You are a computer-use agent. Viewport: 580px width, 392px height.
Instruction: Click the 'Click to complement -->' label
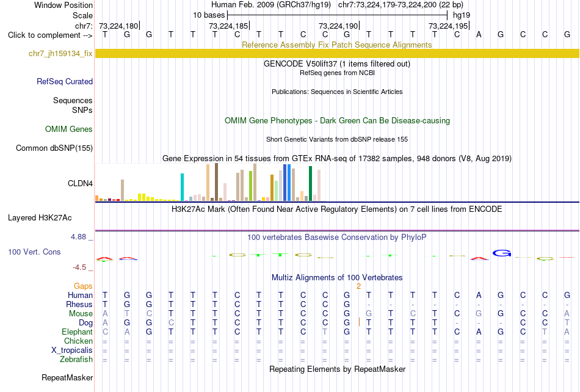point(50,35)
